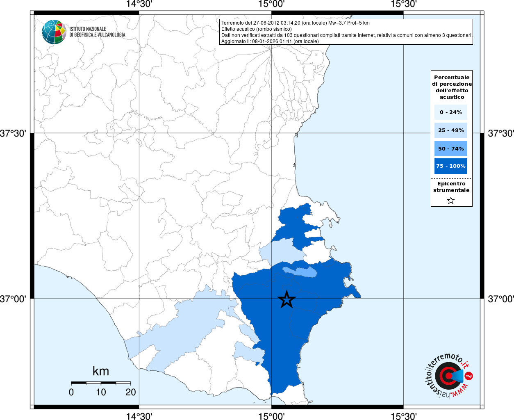Click the 'km' scale bar label
Screen dimensions: 514x420
[101, 371]
